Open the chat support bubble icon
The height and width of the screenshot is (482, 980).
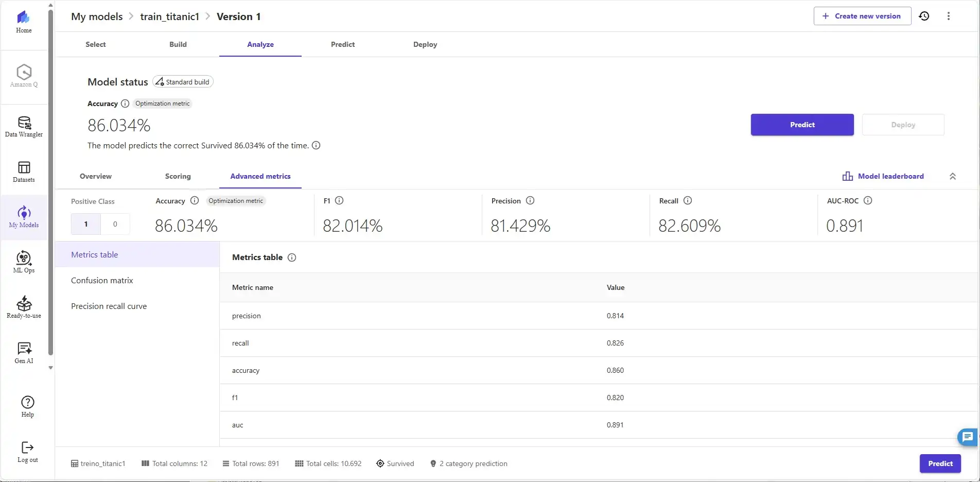pyautogui.click(x=967, y=437)
